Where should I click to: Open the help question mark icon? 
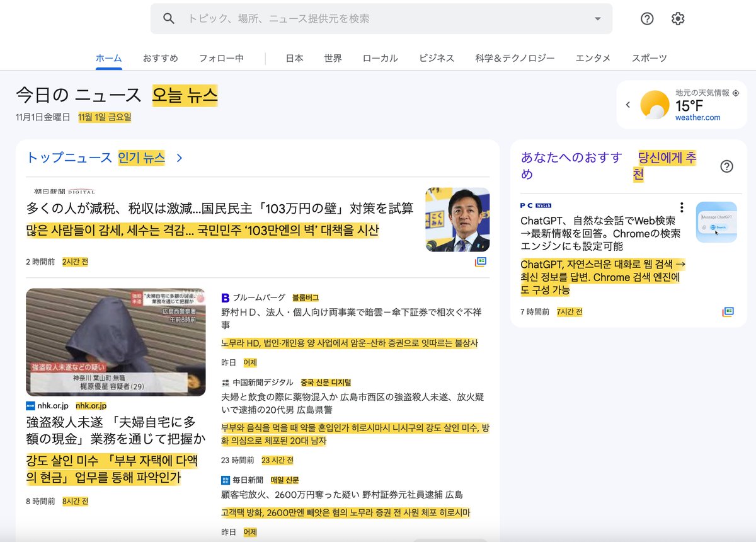tap(647, 18)
